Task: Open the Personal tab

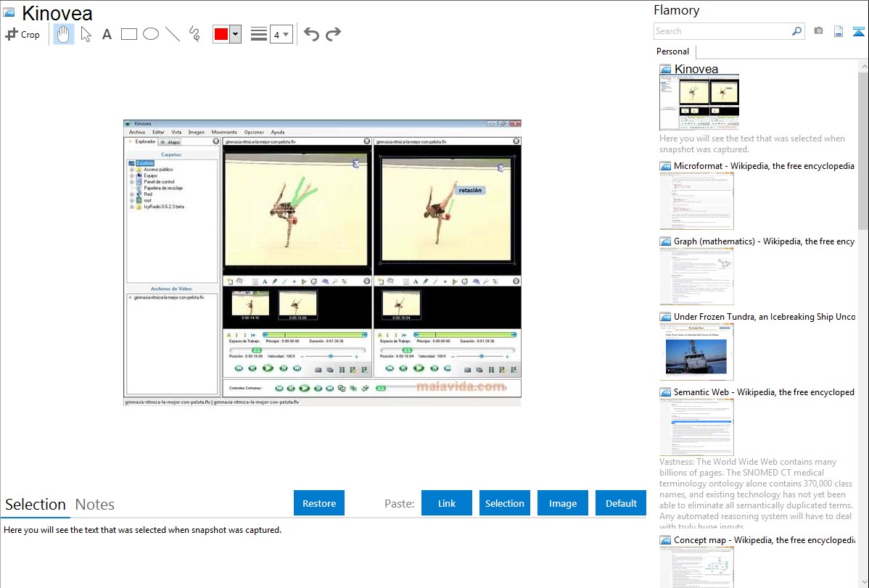Action: click(672, 51)
